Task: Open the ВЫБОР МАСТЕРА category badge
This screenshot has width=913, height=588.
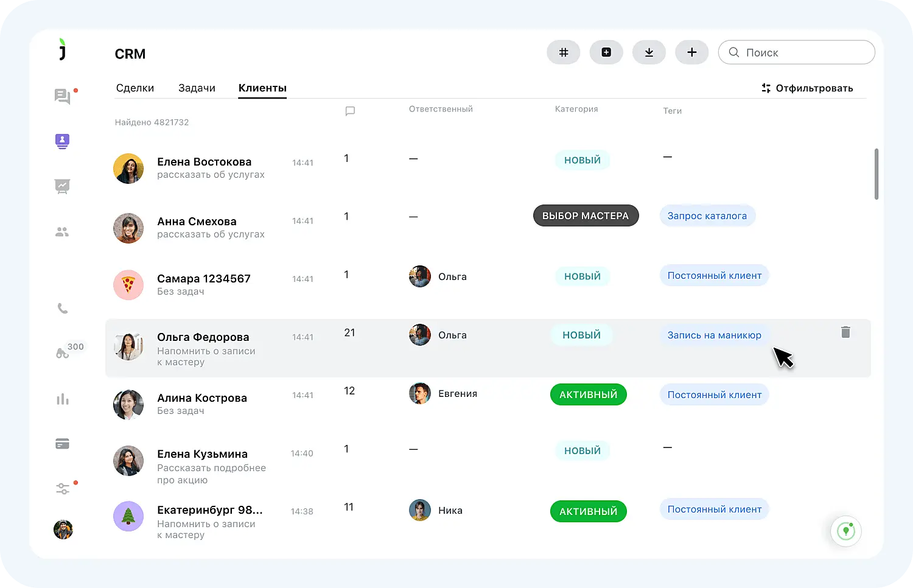Action: (x=586, y=215)
